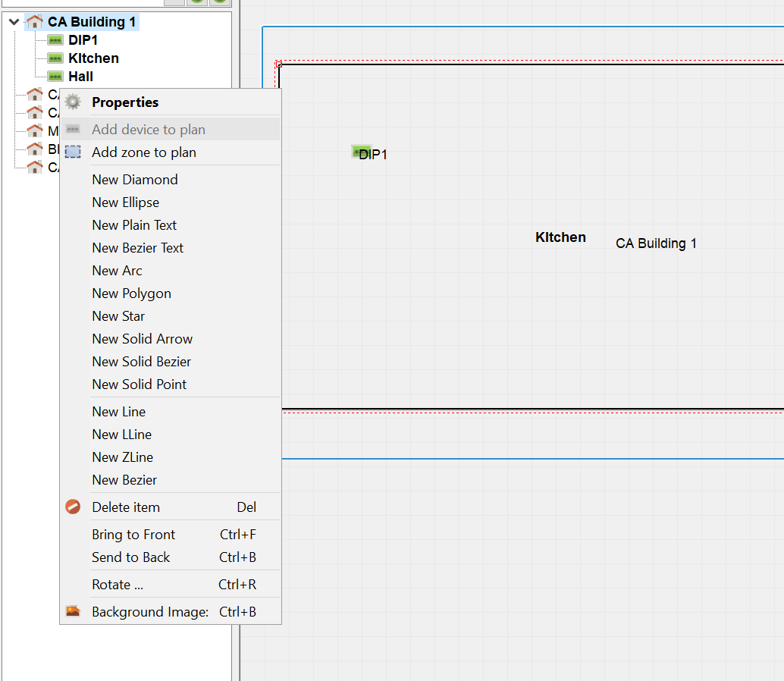Click the green device icon beside Kitchen in tree

click(x=55, y=58)
